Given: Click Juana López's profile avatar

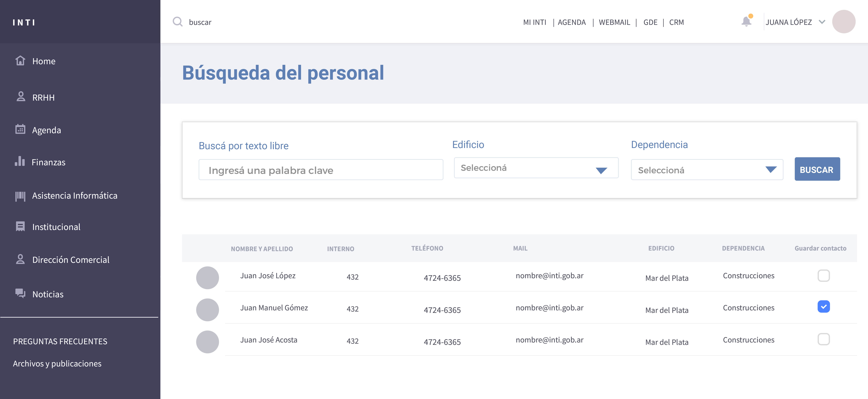Looking at the screenshot, I should coord(843,22).
